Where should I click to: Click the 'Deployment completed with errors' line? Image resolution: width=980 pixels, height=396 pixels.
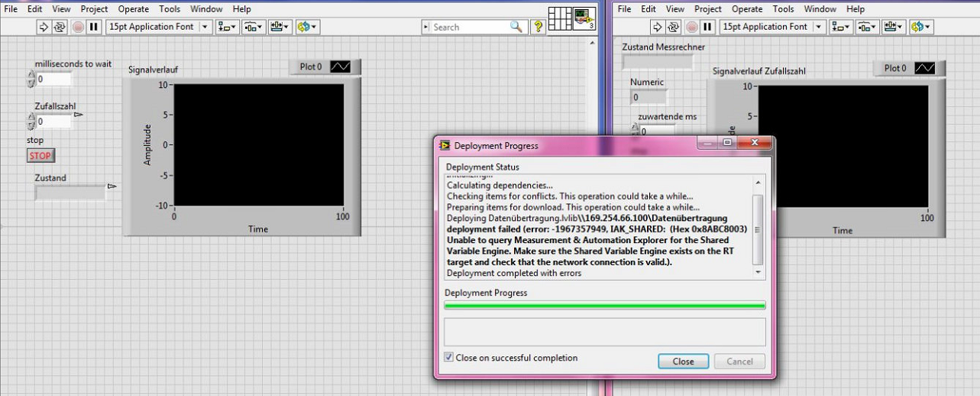coord(514,273)
